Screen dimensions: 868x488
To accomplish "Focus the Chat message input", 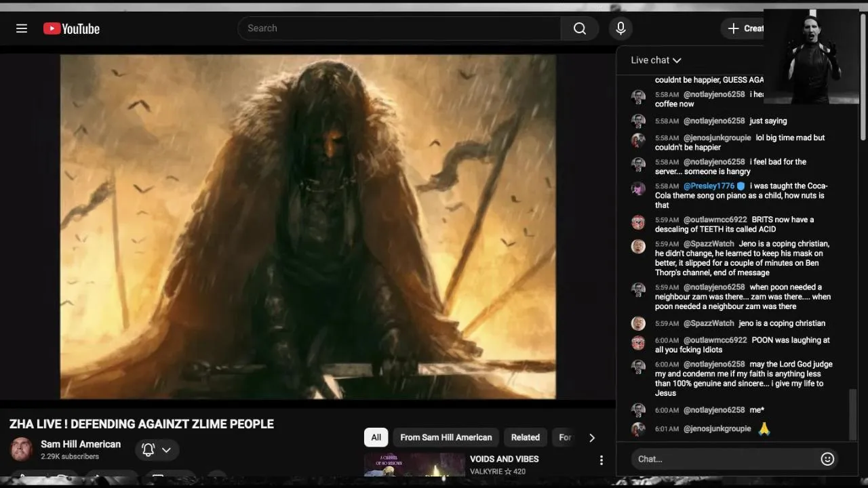I will [724, 459].
